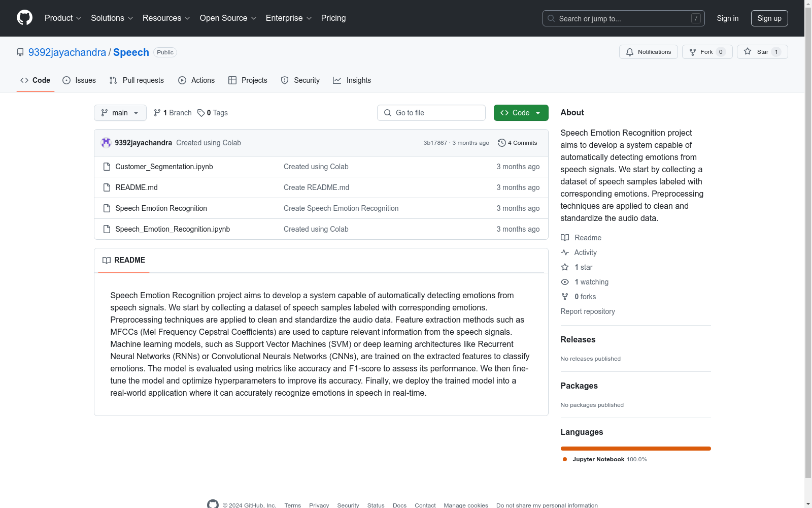Viewport: 812px width, 508px height.
Task: Expand the Open Source menu
Action: [228, 18]
